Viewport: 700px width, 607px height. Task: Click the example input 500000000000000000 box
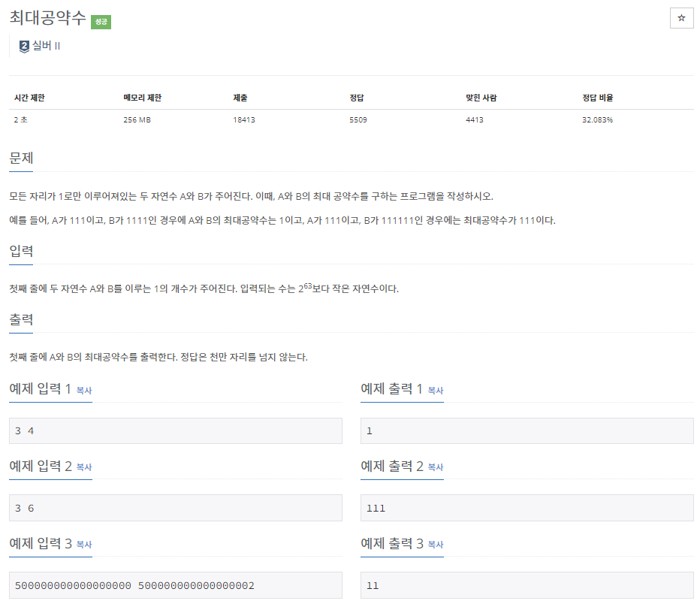point(176,585)
